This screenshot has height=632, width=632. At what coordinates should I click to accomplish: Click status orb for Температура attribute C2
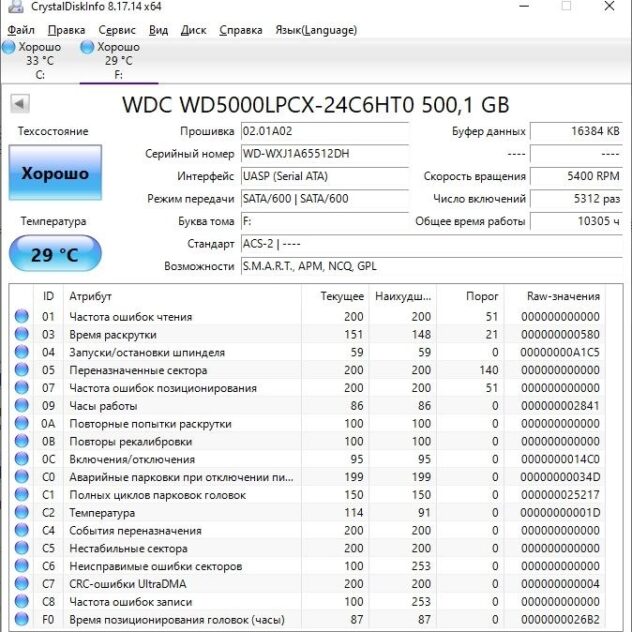point(22,513)
